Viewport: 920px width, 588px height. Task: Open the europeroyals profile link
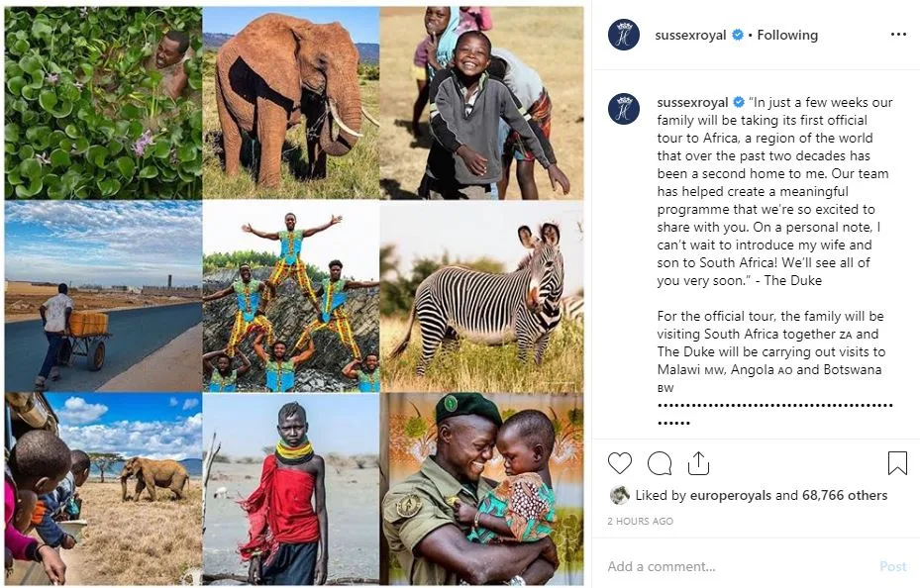click(731, 495)
